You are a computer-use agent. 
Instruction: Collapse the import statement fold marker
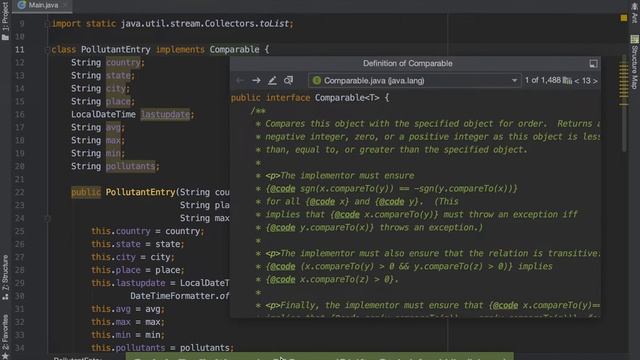[x=47, y=24]
